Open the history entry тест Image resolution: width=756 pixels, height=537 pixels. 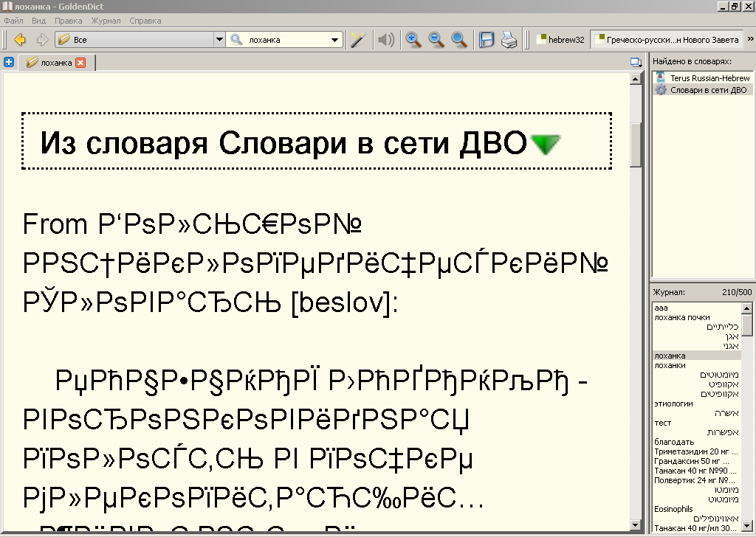pyautogui.click(x=697, y=423)
